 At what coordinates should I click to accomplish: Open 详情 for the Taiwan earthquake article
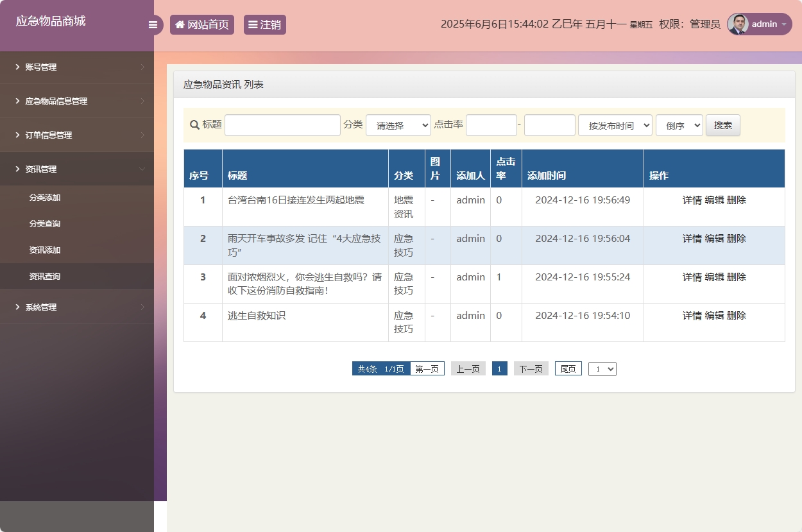pos(692,200)
